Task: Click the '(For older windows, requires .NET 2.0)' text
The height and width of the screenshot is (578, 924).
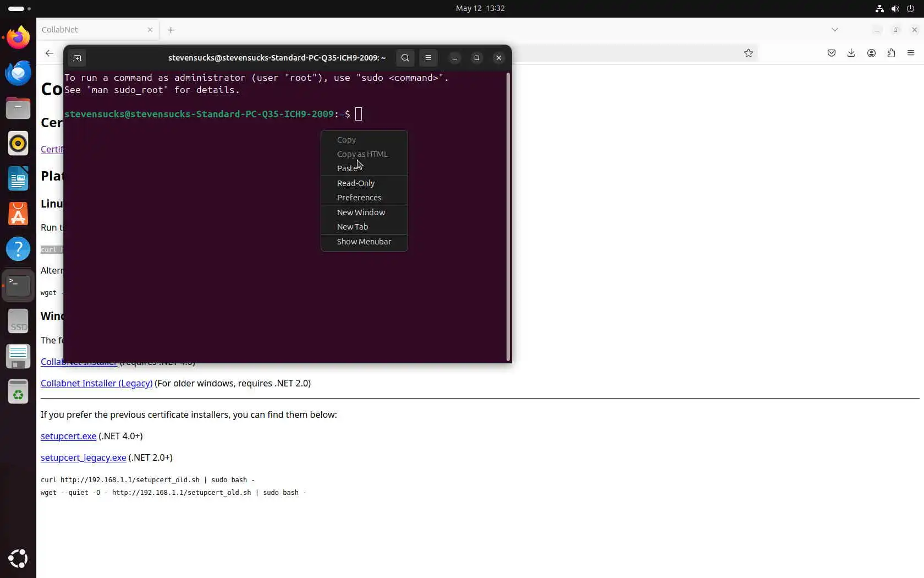Action: [x=233, y=383]
